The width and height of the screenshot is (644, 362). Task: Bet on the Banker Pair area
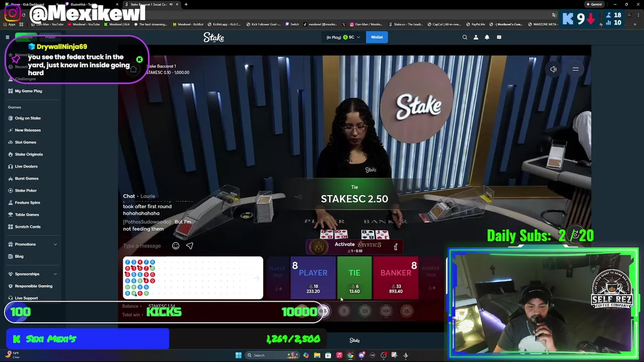[x=431, y=278]
